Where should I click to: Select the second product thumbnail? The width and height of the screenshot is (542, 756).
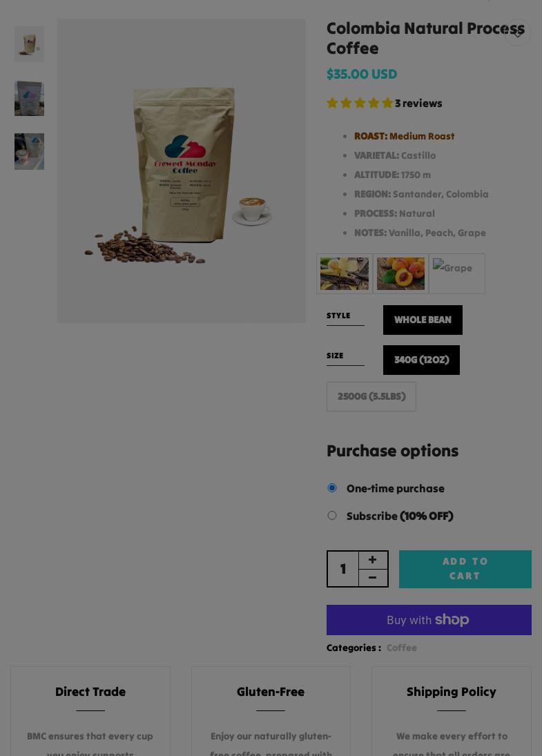(x=30, y=98)
